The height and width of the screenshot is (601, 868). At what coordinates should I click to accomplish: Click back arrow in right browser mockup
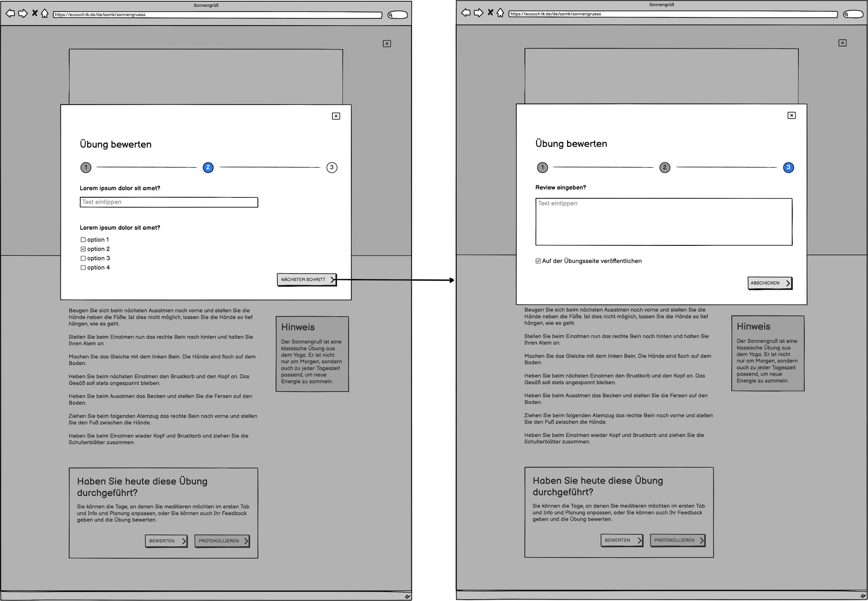coord(466,13)
